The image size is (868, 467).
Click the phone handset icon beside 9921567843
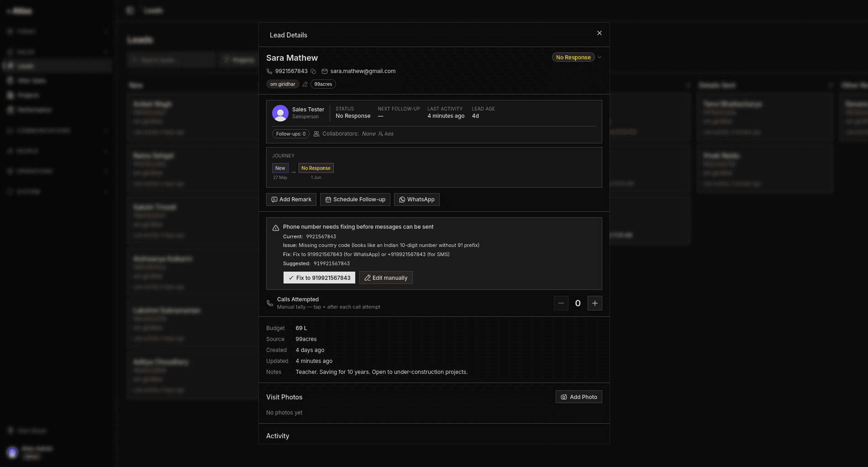[x=269, y=71]
